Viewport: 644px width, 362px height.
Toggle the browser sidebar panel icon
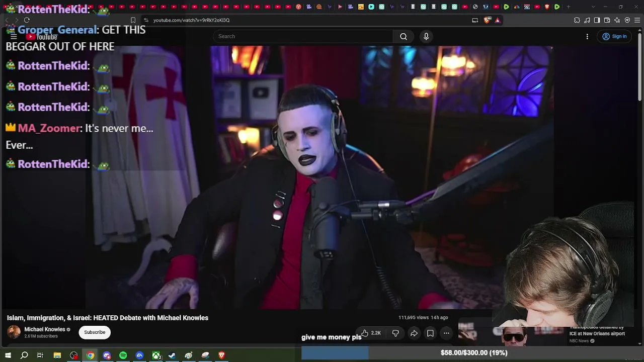tap(597, 20)
